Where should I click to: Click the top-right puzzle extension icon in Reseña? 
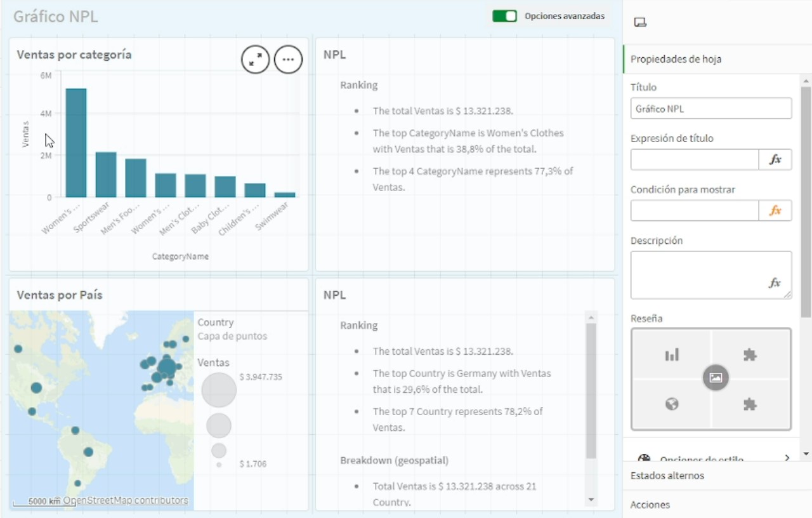click(750, 354)
